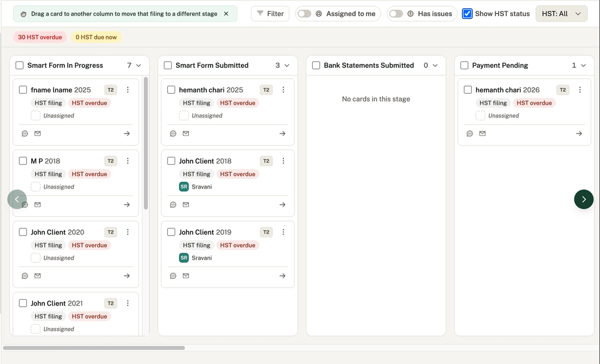Viewport: 600px width, 364px height.
Task: Click arrow on John Client 2019 card
Action: tap(282, 276)
